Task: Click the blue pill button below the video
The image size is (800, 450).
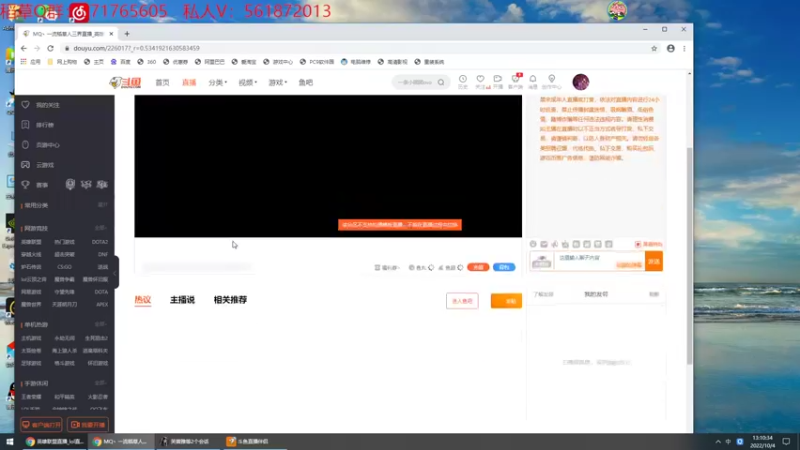Action: tap(504, 267)
